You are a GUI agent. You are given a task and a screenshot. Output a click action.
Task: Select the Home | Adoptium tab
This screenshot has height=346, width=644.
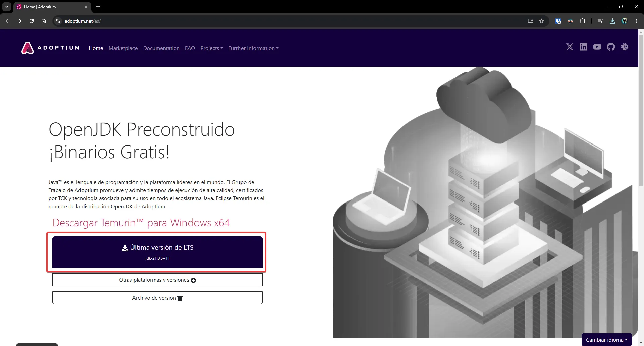52,7
